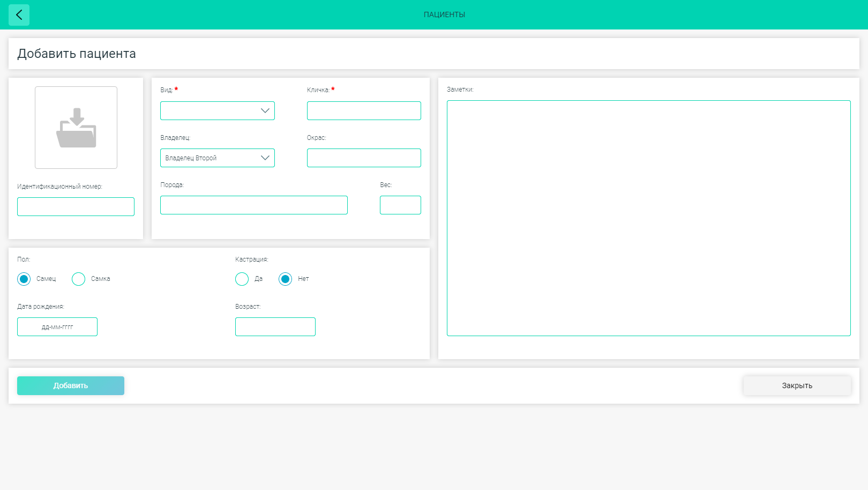Open the Вид species dropdown
868x490 pixels.
[x=218, y=110]
